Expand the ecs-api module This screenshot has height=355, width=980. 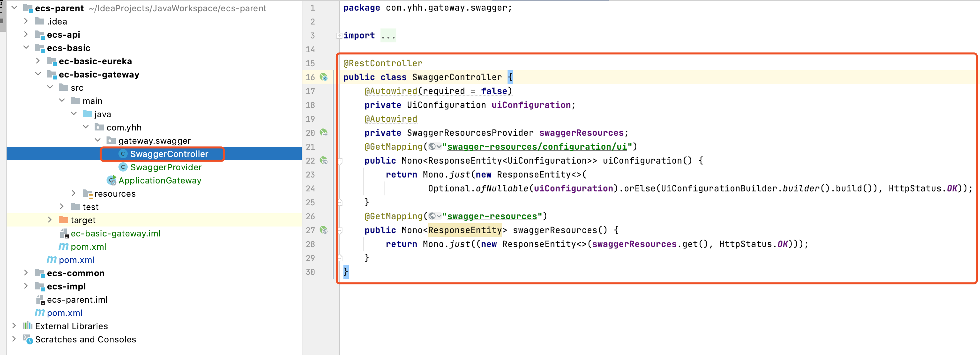coord(26,34)
